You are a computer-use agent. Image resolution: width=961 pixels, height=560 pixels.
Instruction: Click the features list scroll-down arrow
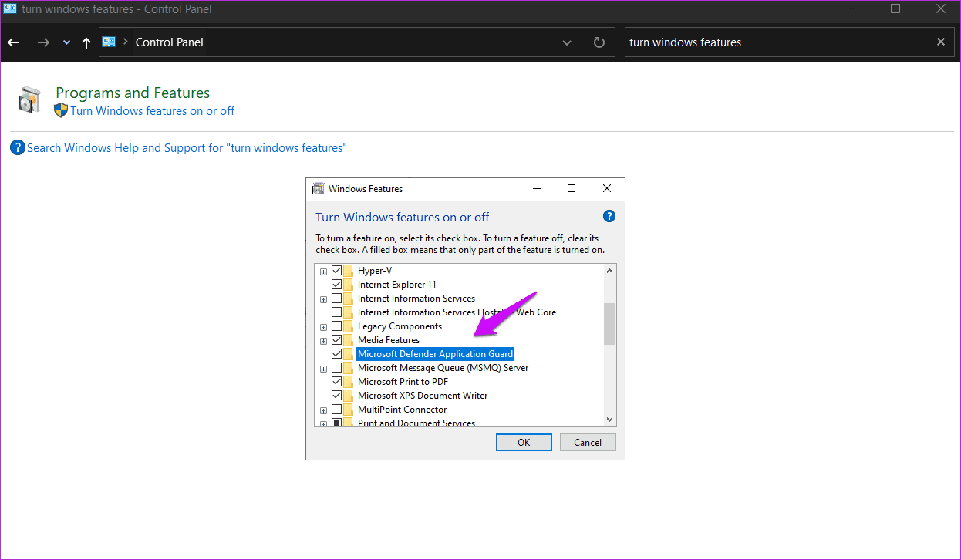pos(610,419)
